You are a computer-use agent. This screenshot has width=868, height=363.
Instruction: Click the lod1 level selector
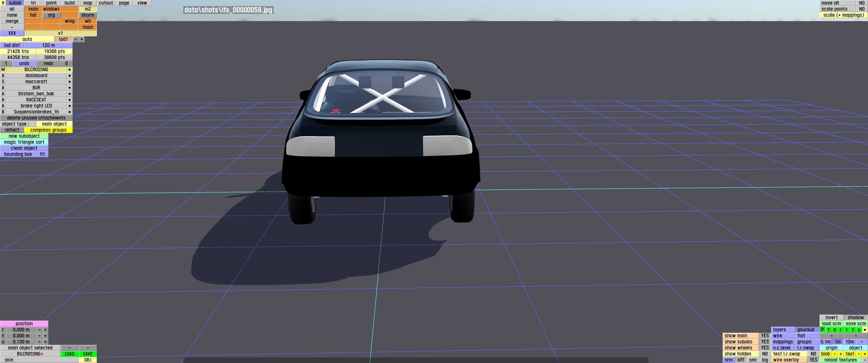(x=63, y=39)
